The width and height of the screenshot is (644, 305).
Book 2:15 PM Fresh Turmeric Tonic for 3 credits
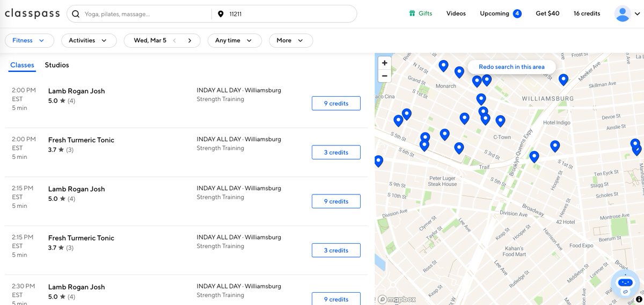tap(336, 250)
